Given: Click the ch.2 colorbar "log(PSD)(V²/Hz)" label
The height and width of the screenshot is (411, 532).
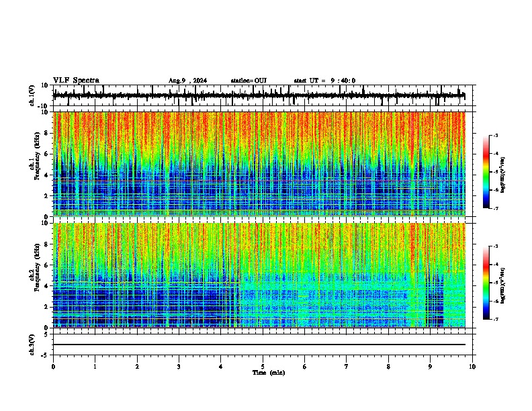Looking at the screenshot, I should 503,285.
